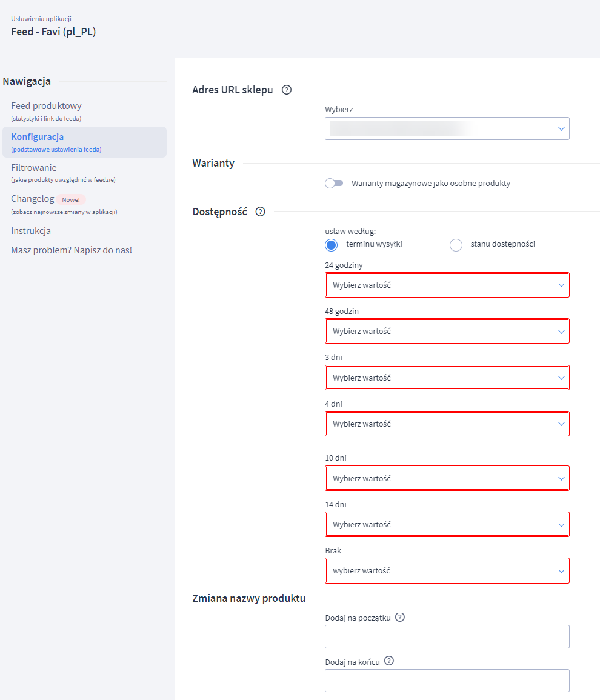Expand the 10 dni value selector

point(447,478)
